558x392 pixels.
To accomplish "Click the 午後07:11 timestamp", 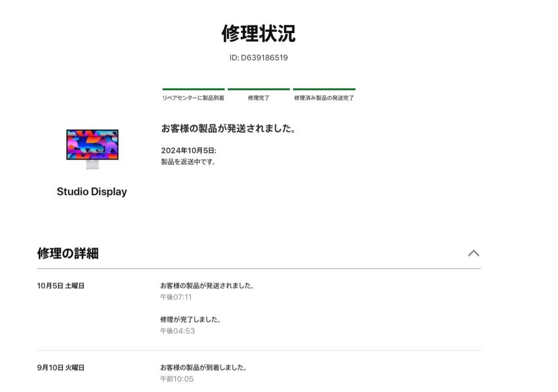I will click(177, 296).
